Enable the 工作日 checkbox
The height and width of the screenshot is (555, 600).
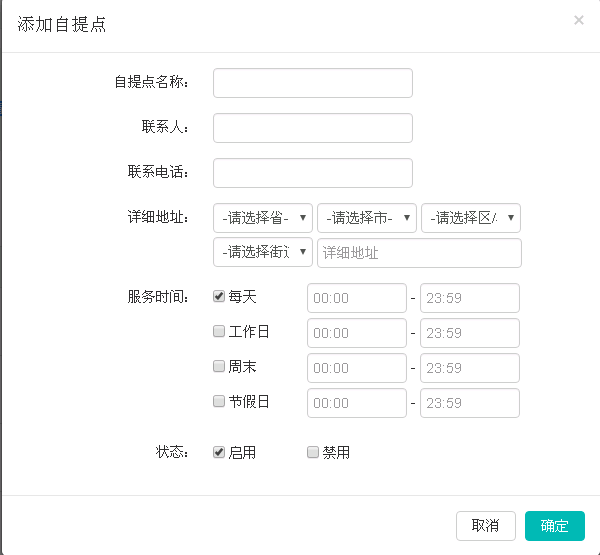[x=219, y=332]
